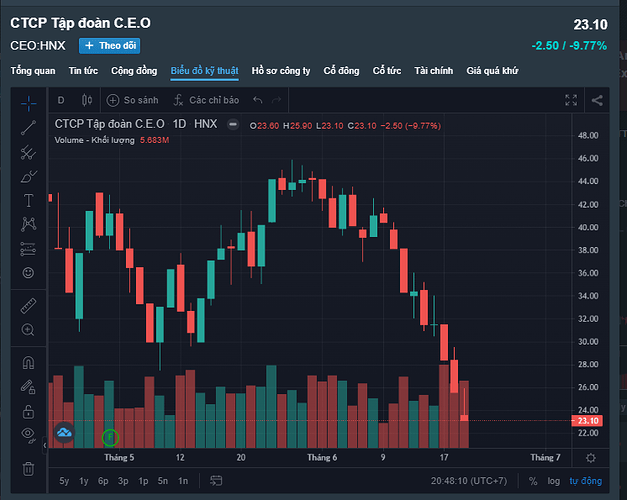
Task: Toggle visibility eye for drawings
Action: (x=28, y=433)
